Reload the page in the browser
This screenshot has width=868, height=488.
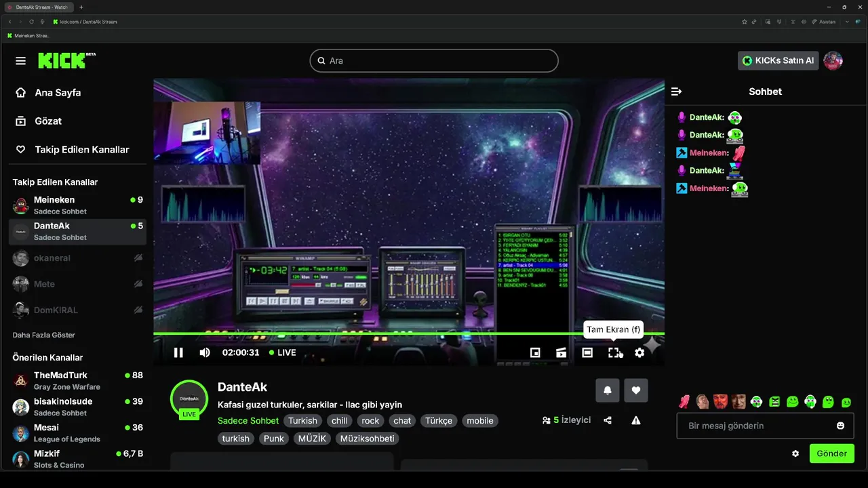tap(32, 22)
